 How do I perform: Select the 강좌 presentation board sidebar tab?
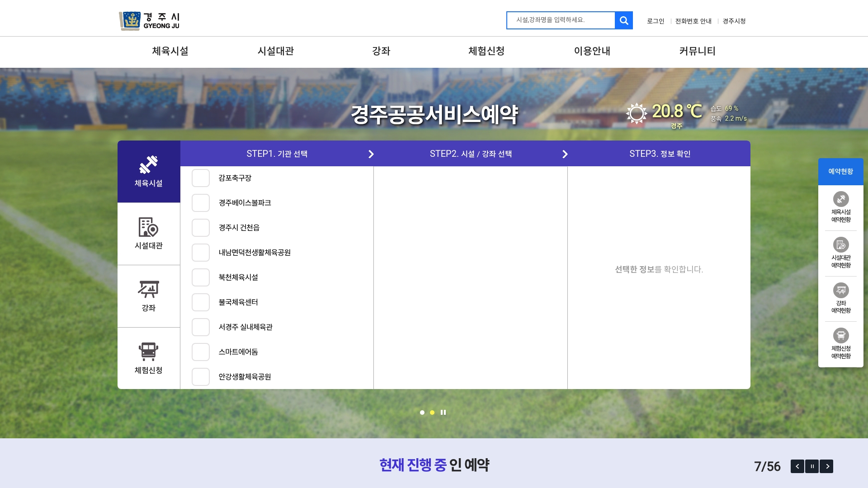[x=149, y=296]
